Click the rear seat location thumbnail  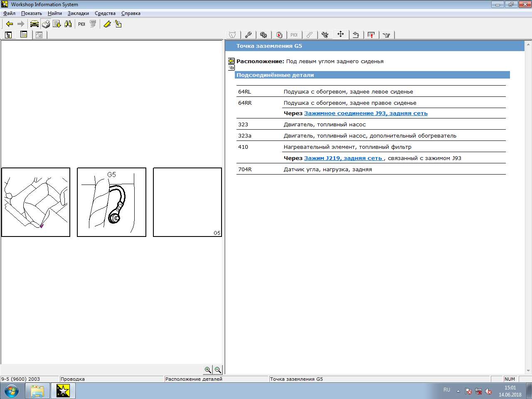click(x=36, y=202)
